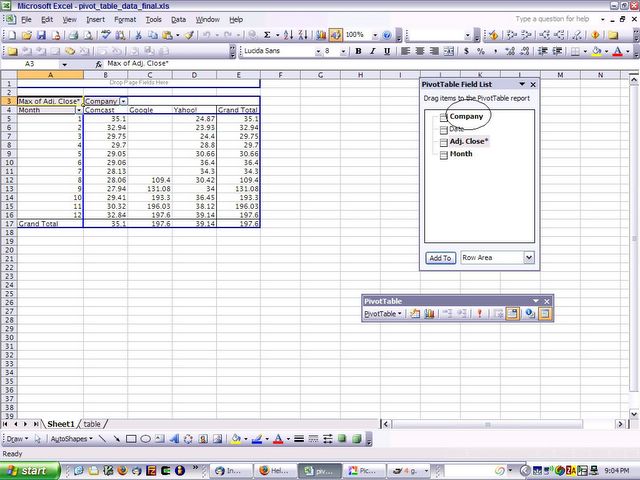Click the Cut scissors icon
Screen dimensions: 640x480
[138, 36]
